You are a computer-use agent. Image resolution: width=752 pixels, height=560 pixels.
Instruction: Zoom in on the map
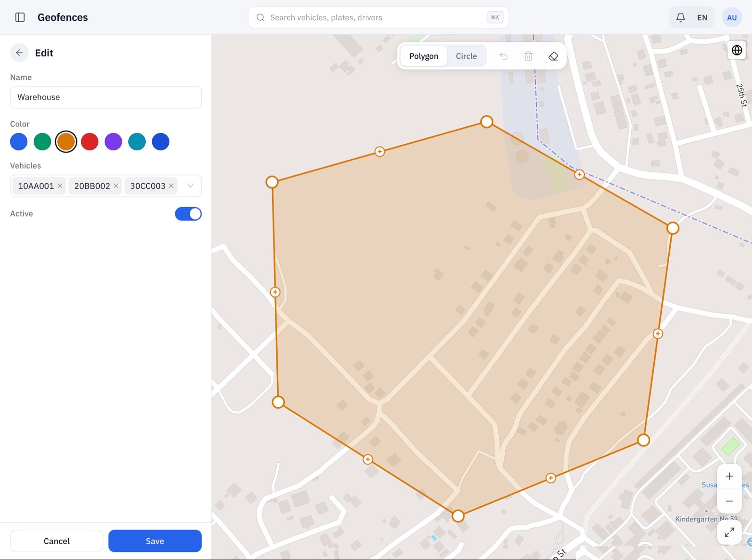[x=729, y=476]
